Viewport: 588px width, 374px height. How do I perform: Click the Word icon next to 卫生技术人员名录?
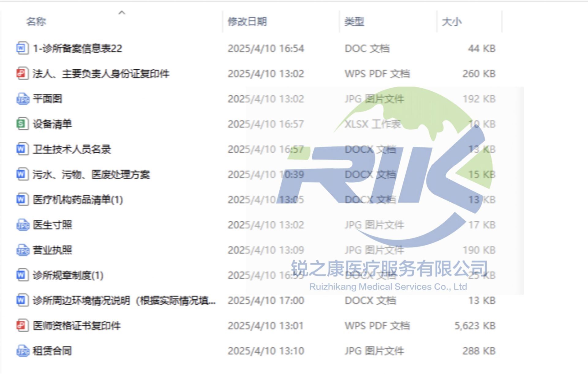coord(22,149)
